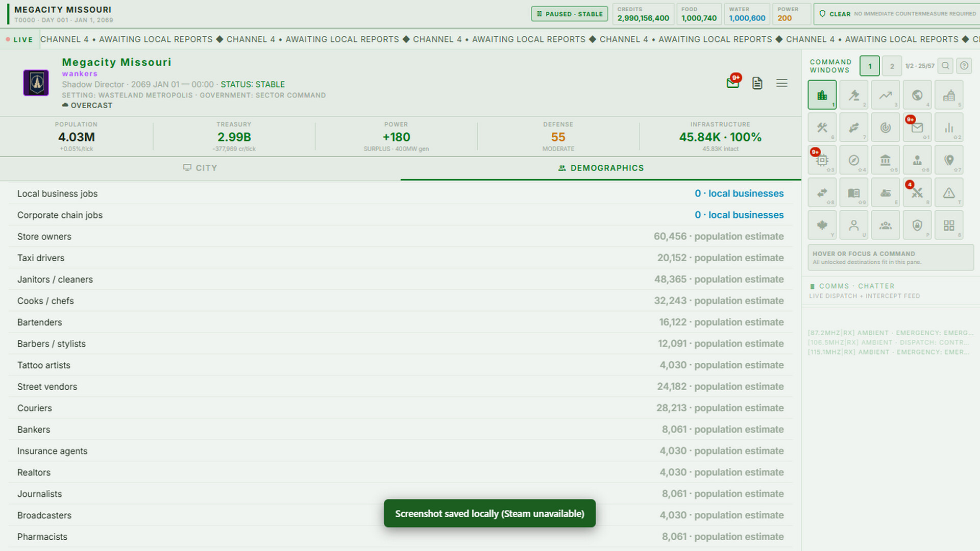Open the bar chart statistics window
The height and width of the screenshot is (551, 980).
[948, 128]
